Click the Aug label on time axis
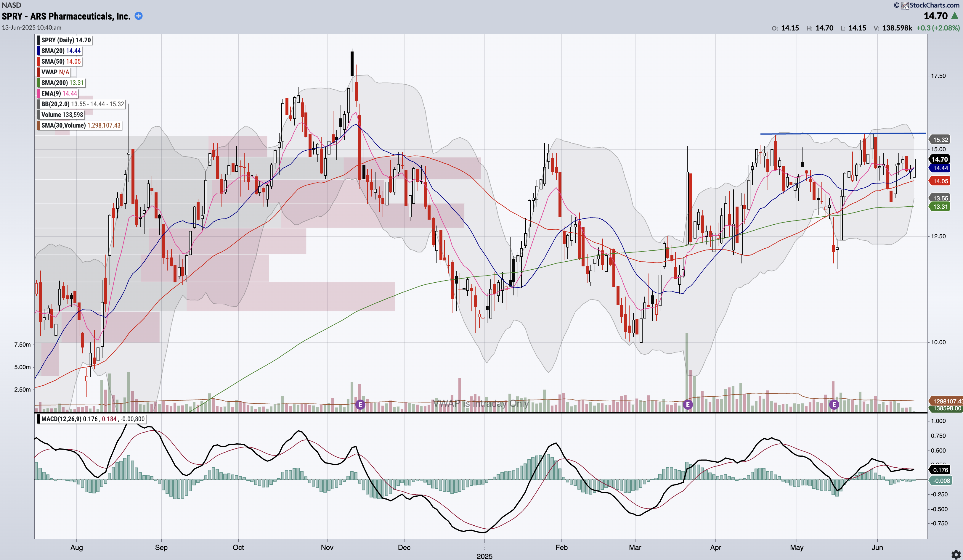 76,547
